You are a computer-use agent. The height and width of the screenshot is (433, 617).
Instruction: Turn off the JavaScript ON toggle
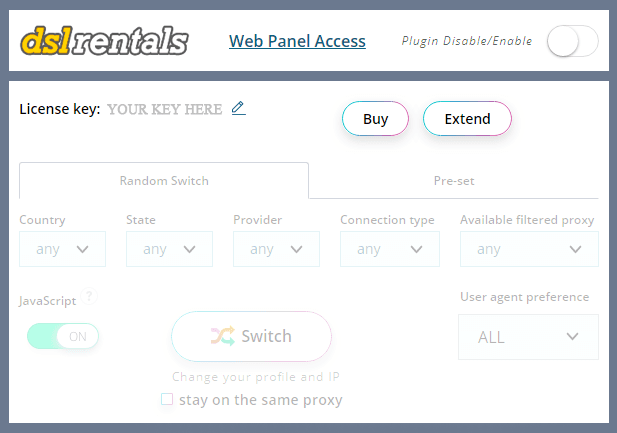tap(63, 336)
